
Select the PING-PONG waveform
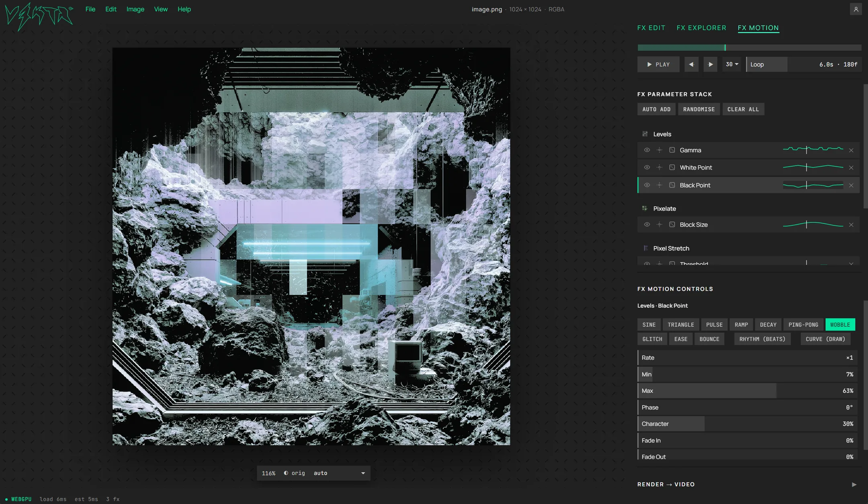click(803, 324)
